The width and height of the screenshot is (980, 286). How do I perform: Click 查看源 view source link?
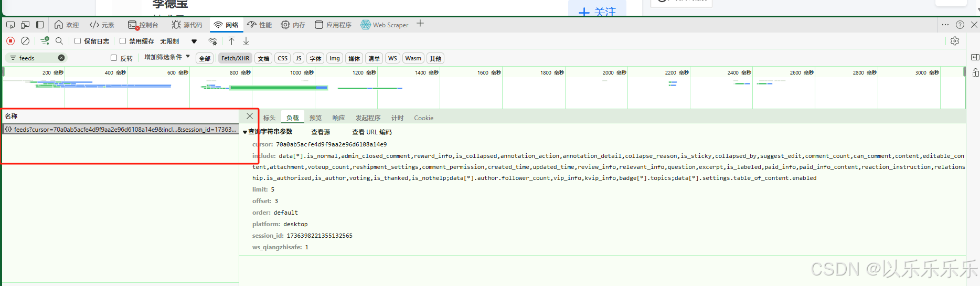[x=321, y=132]
